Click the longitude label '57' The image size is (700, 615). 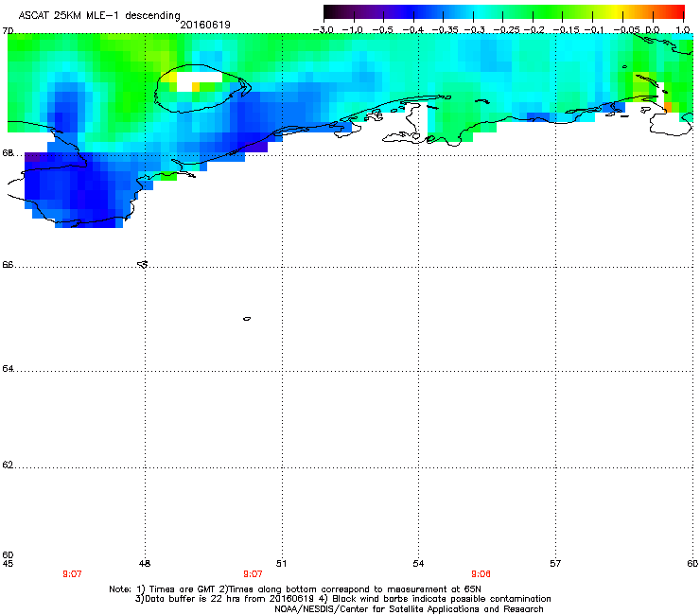555,564
